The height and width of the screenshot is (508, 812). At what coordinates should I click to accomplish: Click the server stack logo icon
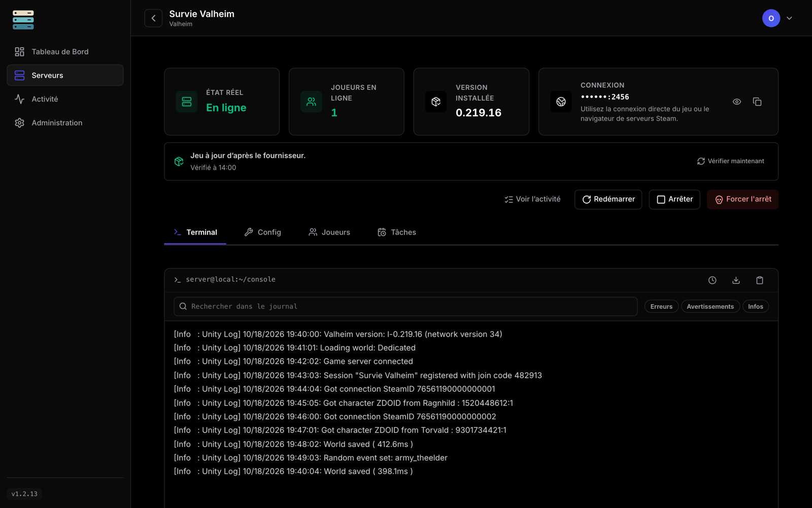pos(23,20)
